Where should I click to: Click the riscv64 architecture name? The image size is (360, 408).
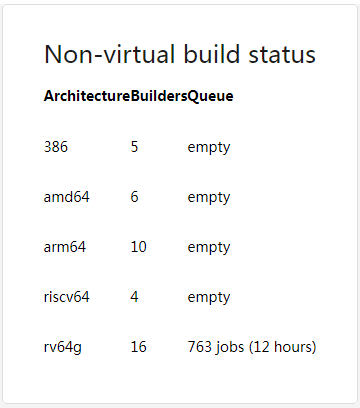click(x=66, y=297)
